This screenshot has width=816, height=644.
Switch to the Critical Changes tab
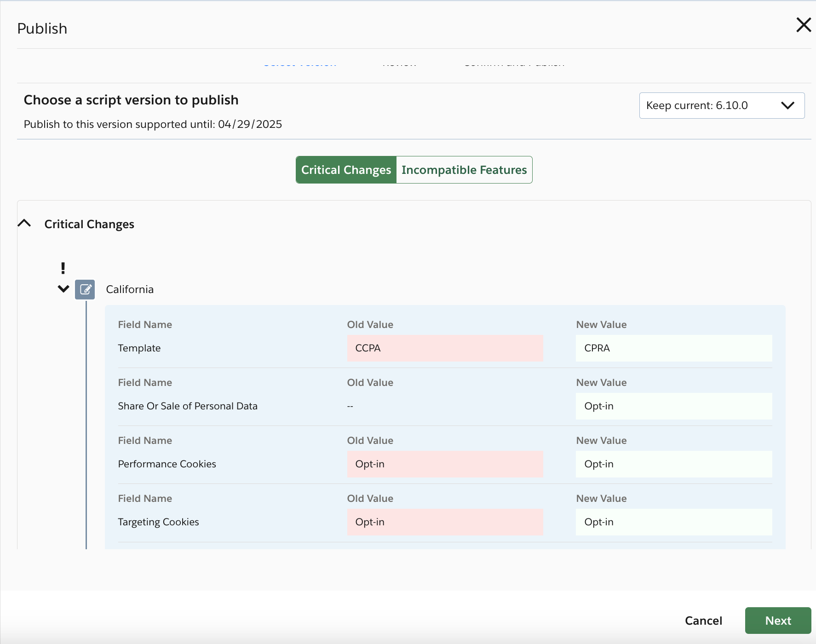(346, 170)
